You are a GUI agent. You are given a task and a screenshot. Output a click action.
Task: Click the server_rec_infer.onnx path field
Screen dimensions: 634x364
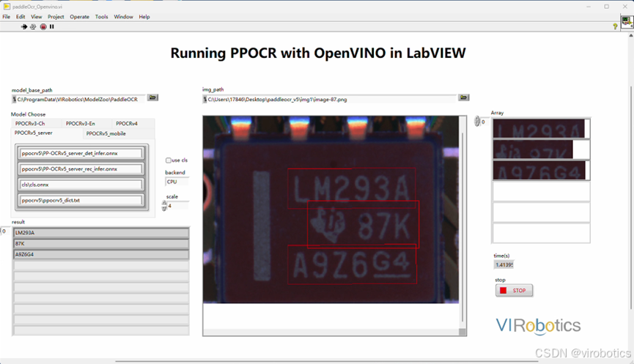pos(81,169)
